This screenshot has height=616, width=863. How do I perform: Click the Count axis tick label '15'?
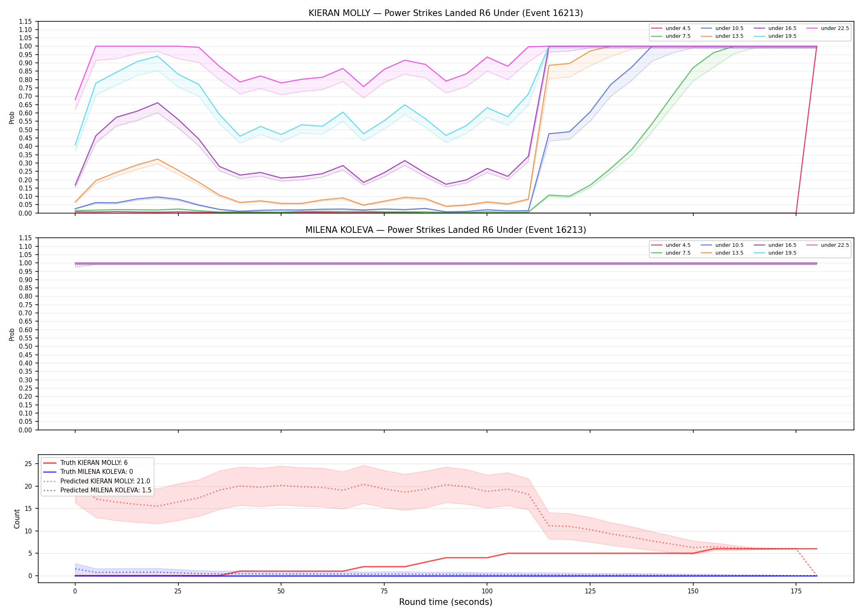click(28, 509)
